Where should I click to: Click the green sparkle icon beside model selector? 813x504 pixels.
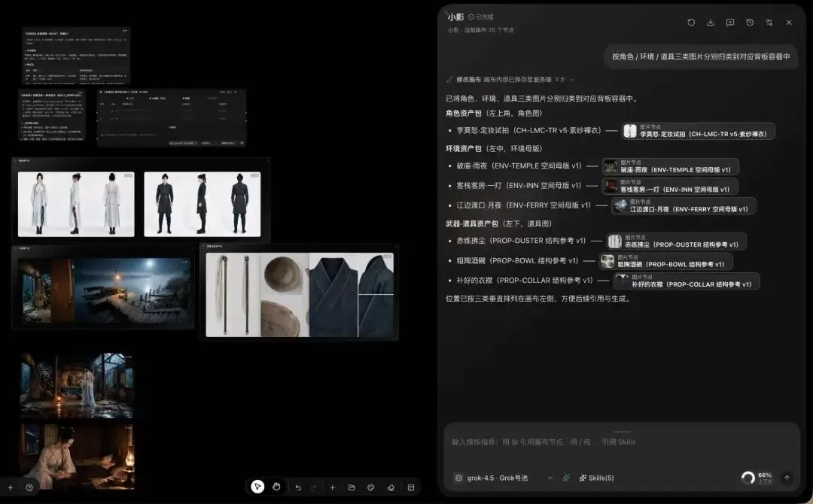click(566, 478)
